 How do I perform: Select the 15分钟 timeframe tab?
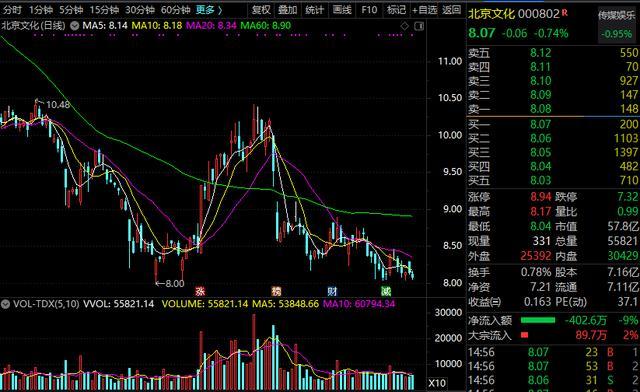click(104, 9)
